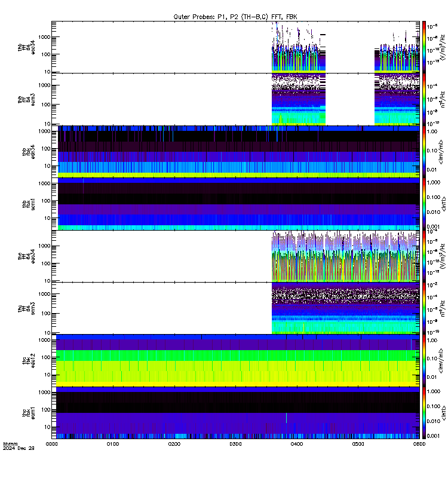The height and width of the screenshot is (478, 448).
Task: Click the <|nT|> unit label beside thc scm1
Action: pyautogui.click(x=443, y=413)
